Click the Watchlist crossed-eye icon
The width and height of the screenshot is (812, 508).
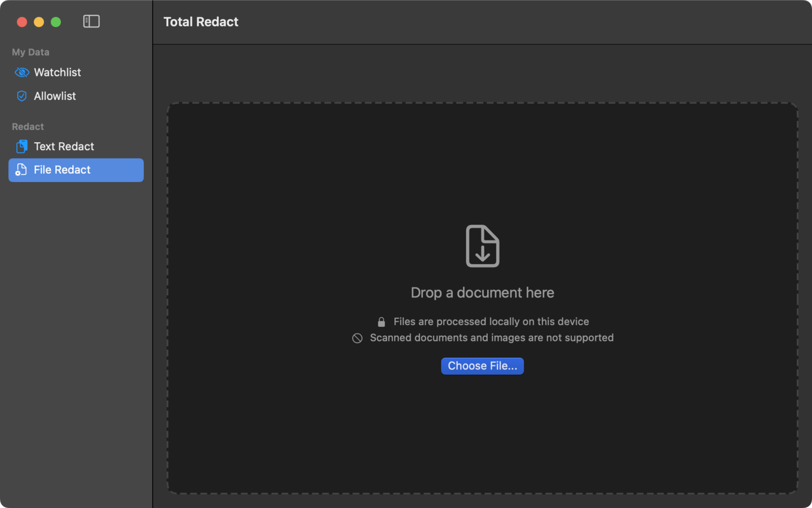(x=22, y=72)
